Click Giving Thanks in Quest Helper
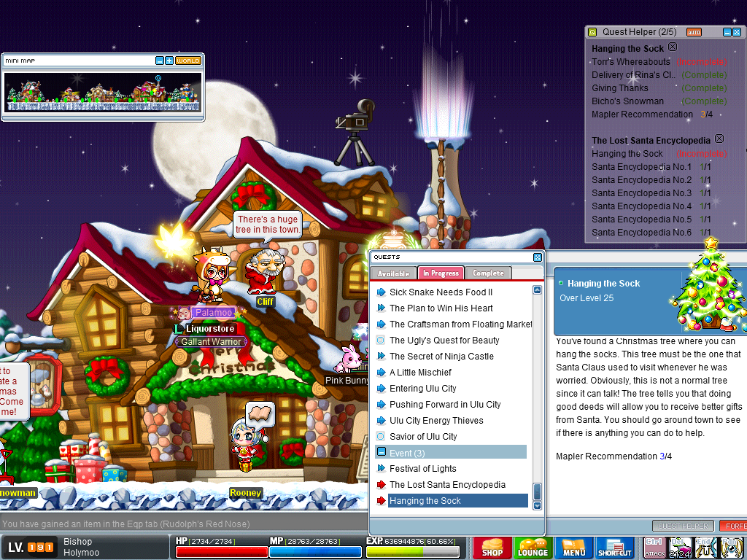Image resolution: width=747 pixels, height=560 pixels. point(620,88)
